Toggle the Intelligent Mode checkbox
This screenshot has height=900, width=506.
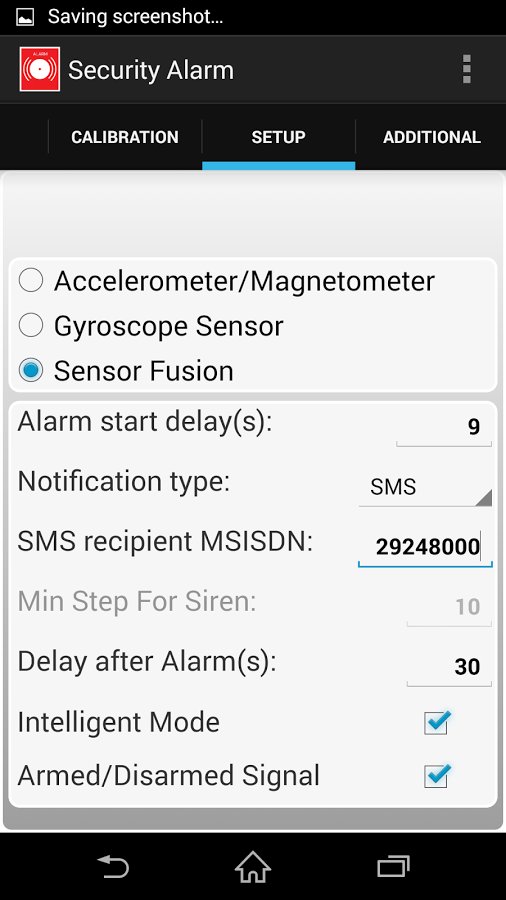pyautogui.click(x=437, y=722)
